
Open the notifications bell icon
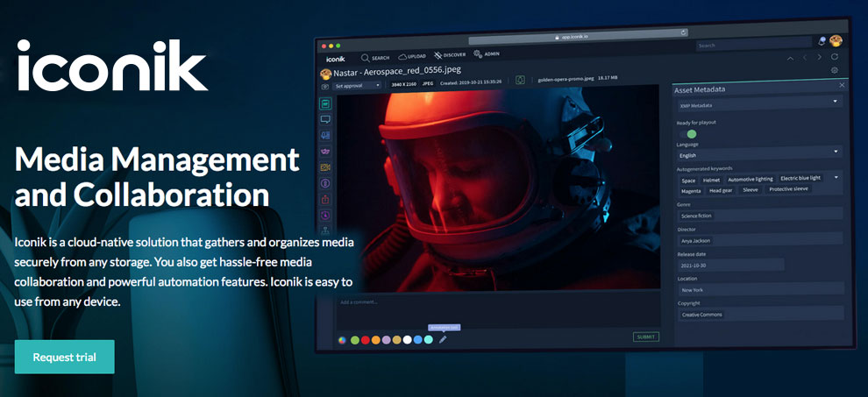(x=822, y=41)
